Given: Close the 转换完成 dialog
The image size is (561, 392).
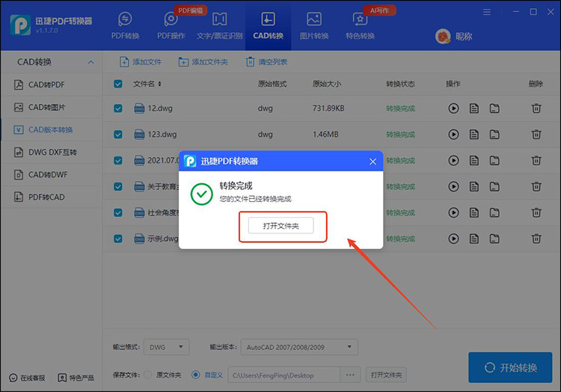Looking at the screenshot, I should [x=373, y=162].
